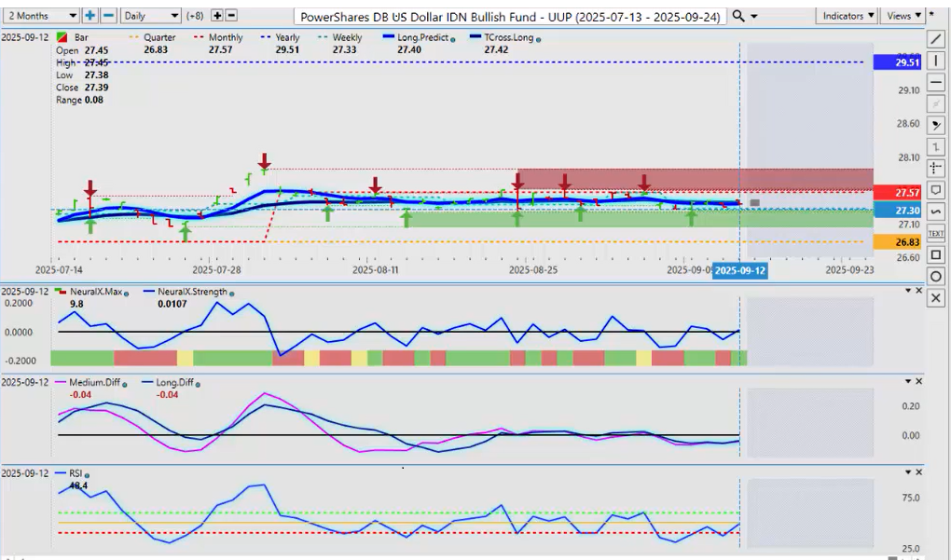The width and height of the screenshot is (951, 560).
Task: Toggle the TCross.Long indicator dot
Action: click(x=539, y=39)
